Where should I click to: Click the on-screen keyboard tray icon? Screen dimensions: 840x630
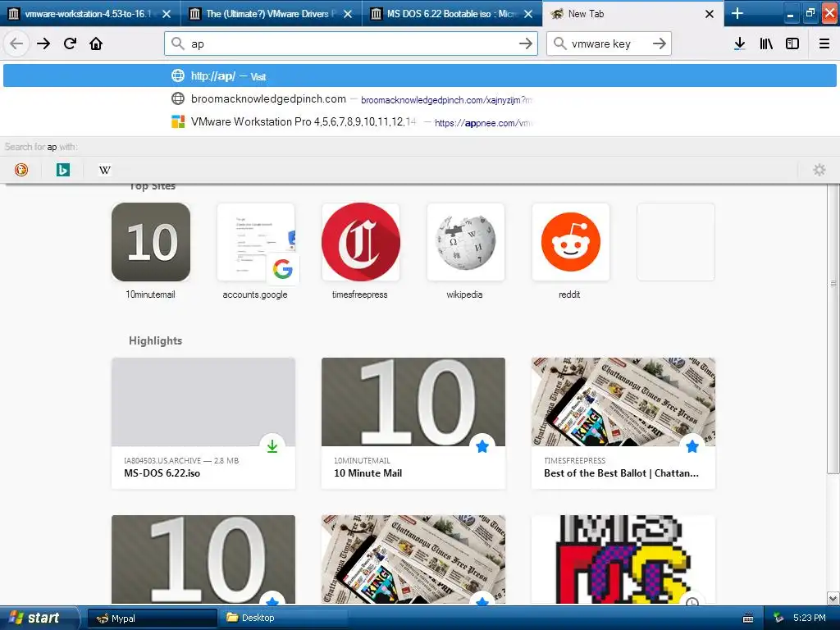(x=748, y=619)
